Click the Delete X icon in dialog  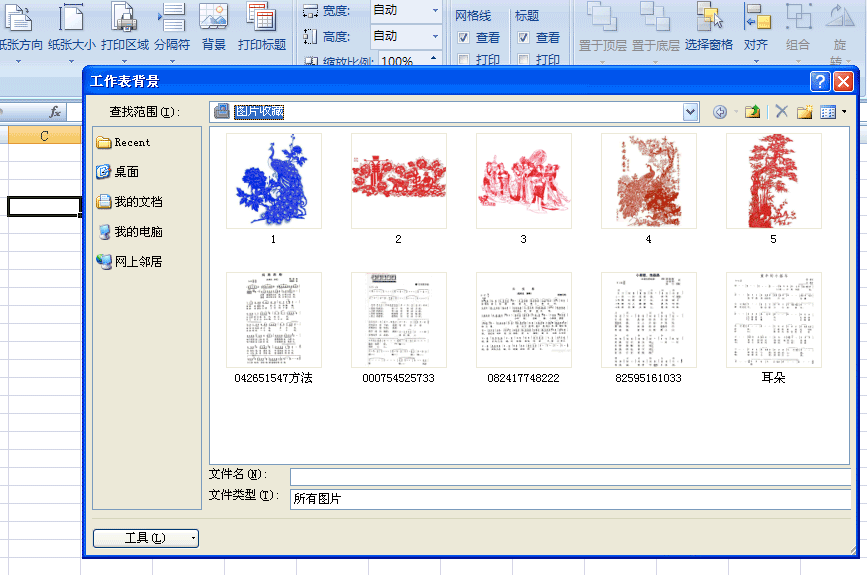point(781,112)
